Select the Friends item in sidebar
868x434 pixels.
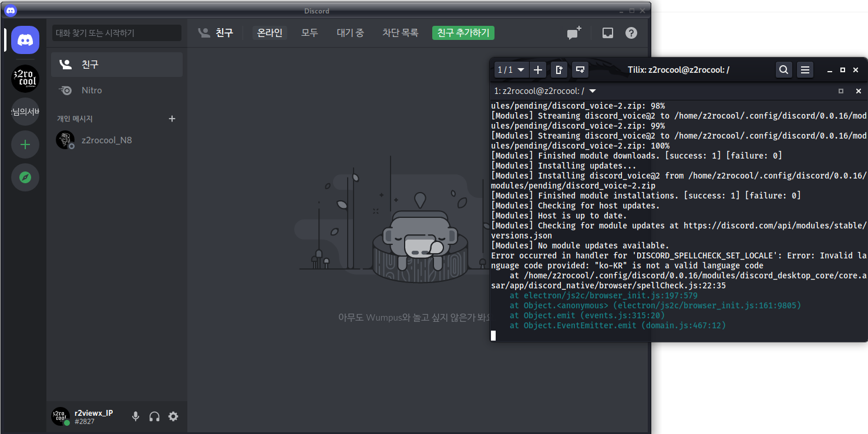117,65
